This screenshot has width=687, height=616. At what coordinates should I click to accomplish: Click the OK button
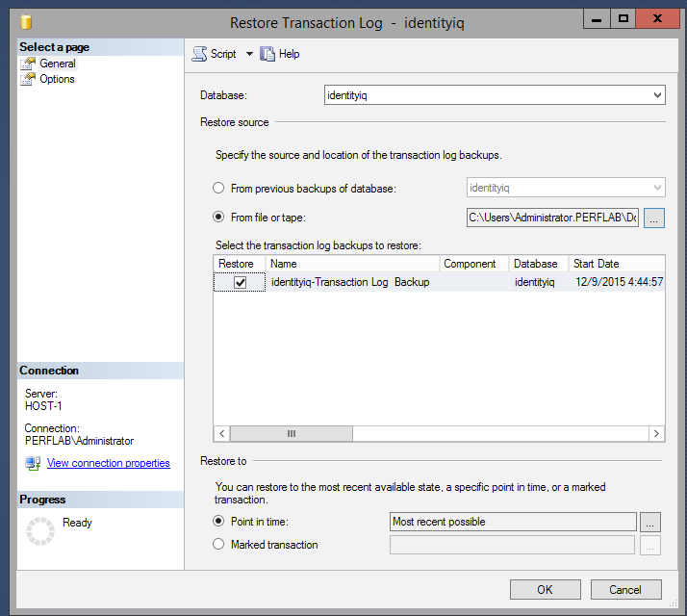[x=545, y=590]
